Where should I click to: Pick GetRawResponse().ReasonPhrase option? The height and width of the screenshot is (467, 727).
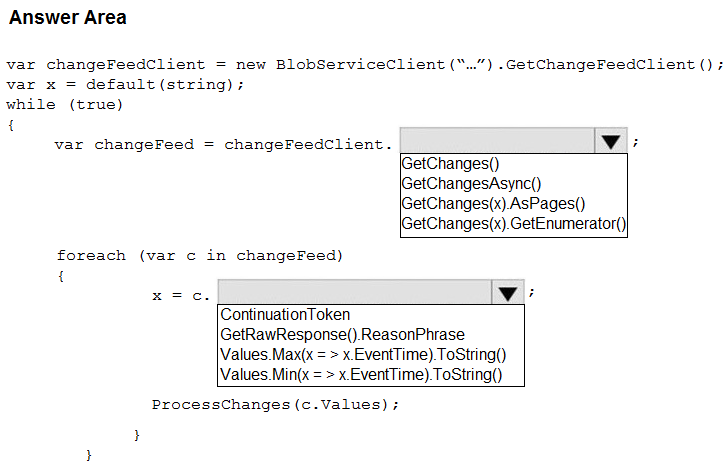point(342,334)
